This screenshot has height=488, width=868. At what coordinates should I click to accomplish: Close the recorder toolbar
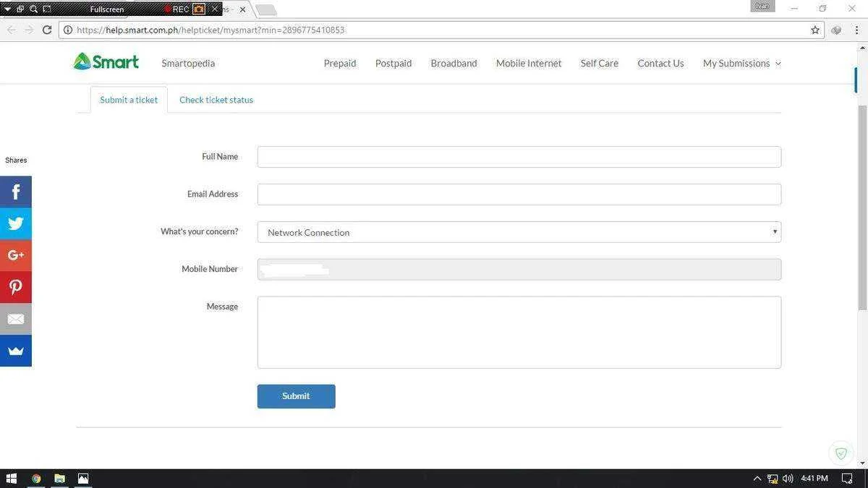tap(215, 9)
